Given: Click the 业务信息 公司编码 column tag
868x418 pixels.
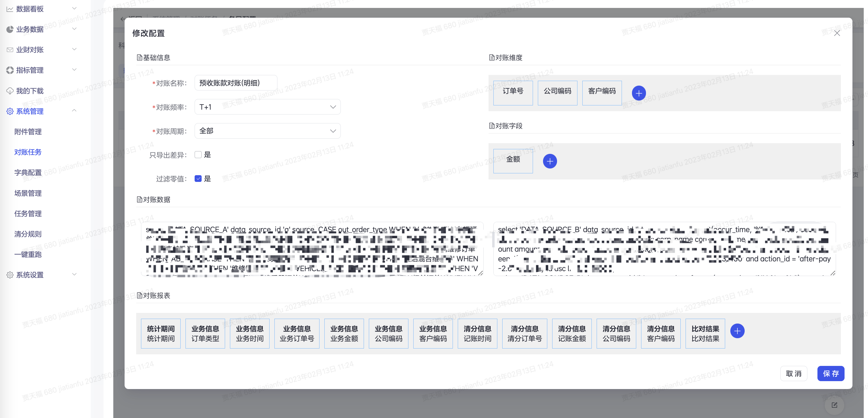Looking at the screenshot, I should [x=389, y=333].
